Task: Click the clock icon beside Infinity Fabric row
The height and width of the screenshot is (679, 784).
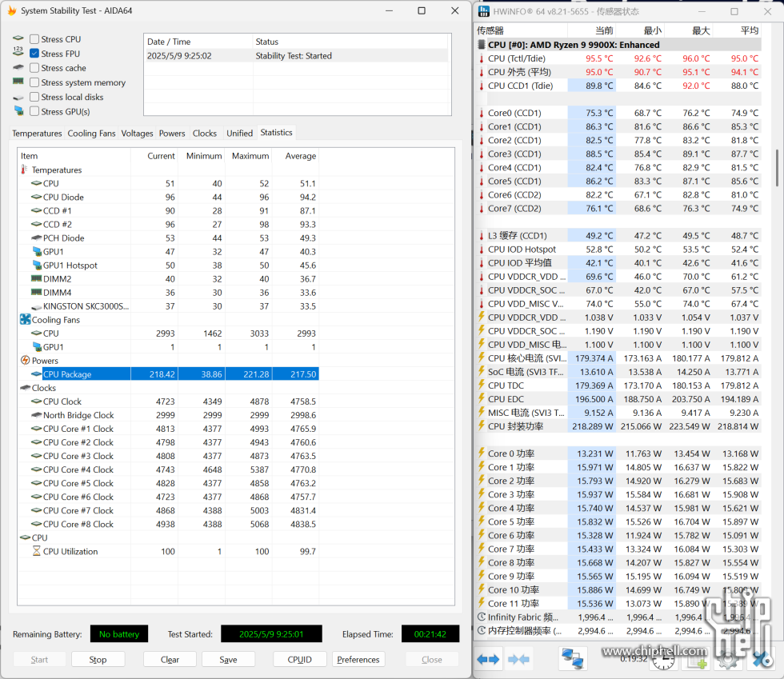Action: tap(482, 617)
